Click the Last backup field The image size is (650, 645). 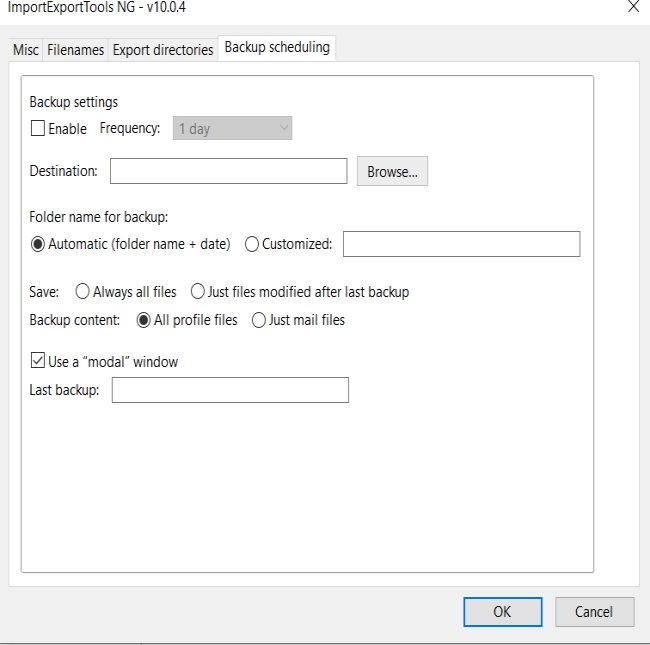coord(230,390)
